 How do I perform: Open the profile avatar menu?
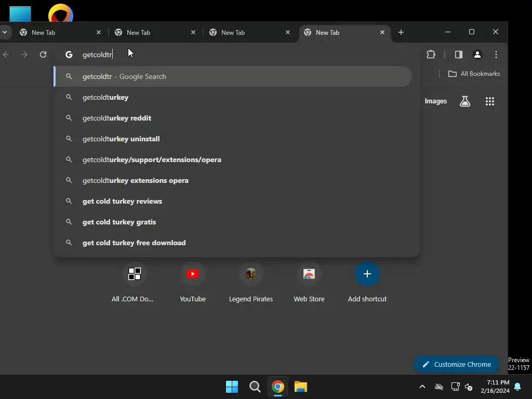click(477, 55)
